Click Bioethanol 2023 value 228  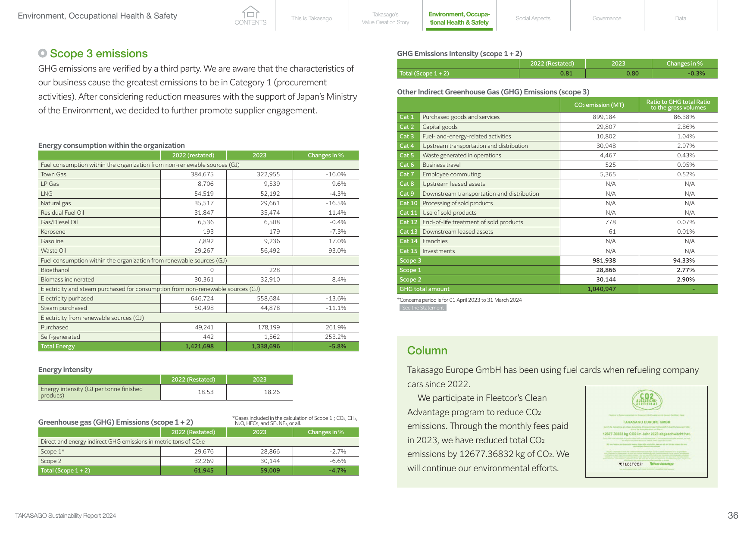(275, 270)
